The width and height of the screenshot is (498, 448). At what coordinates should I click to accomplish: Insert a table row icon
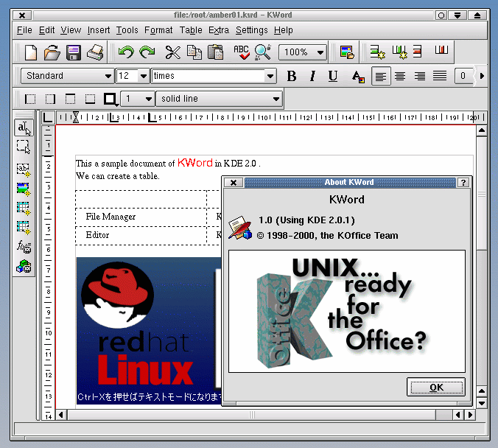pos(377,52)
